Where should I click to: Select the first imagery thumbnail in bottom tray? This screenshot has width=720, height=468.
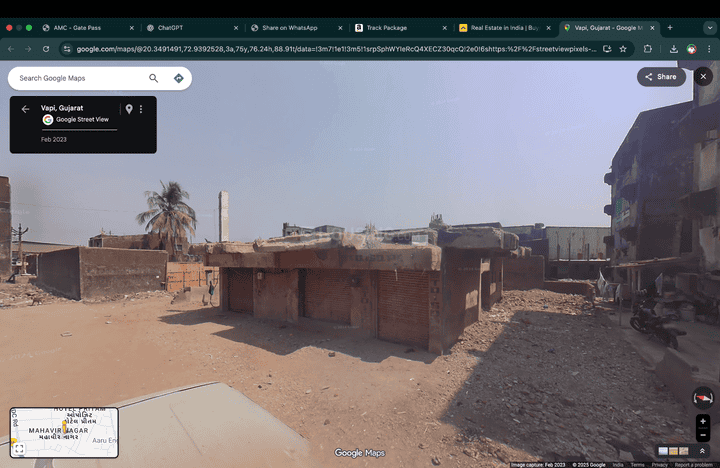tap(663, 451)
